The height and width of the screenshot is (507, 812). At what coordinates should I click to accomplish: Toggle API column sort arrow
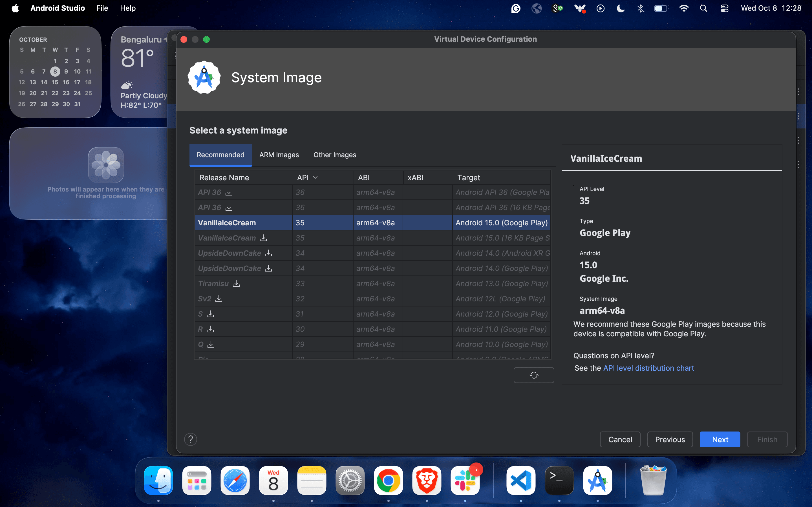pos(315,177)
